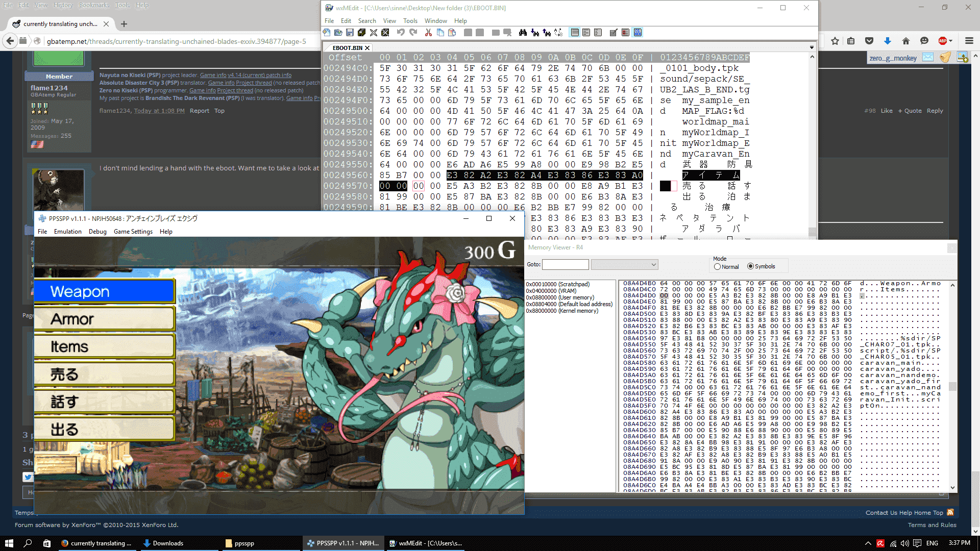Switch to Column Mode icon in wxMEdit
Screen dimensions: 980x551
tap(625, 33)
